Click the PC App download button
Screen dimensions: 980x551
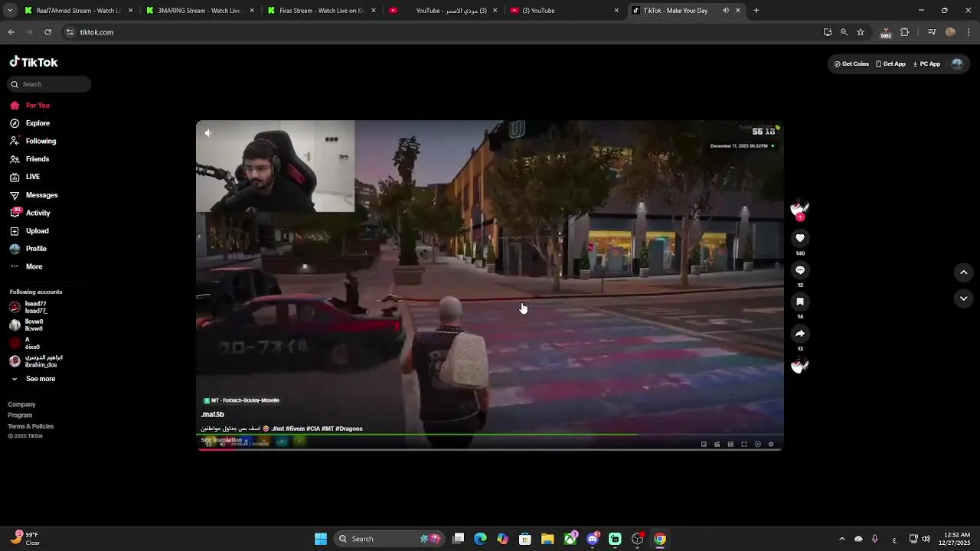point(926,64)
